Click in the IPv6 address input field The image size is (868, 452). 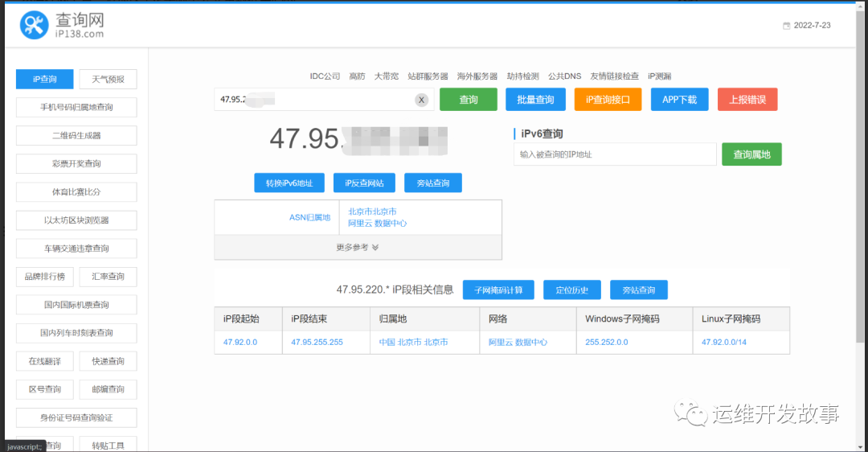pos(615,154)
